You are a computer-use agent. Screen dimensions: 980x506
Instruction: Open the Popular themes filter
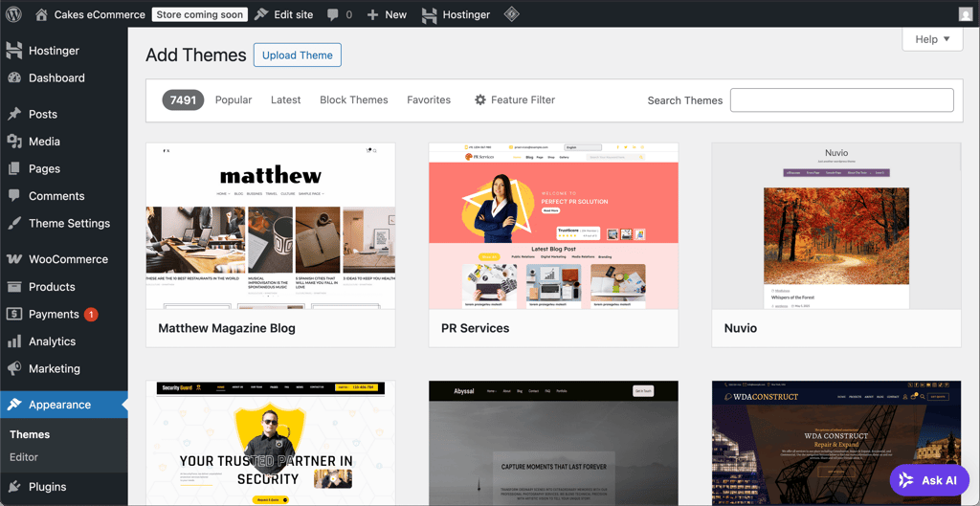pos(234,99)
